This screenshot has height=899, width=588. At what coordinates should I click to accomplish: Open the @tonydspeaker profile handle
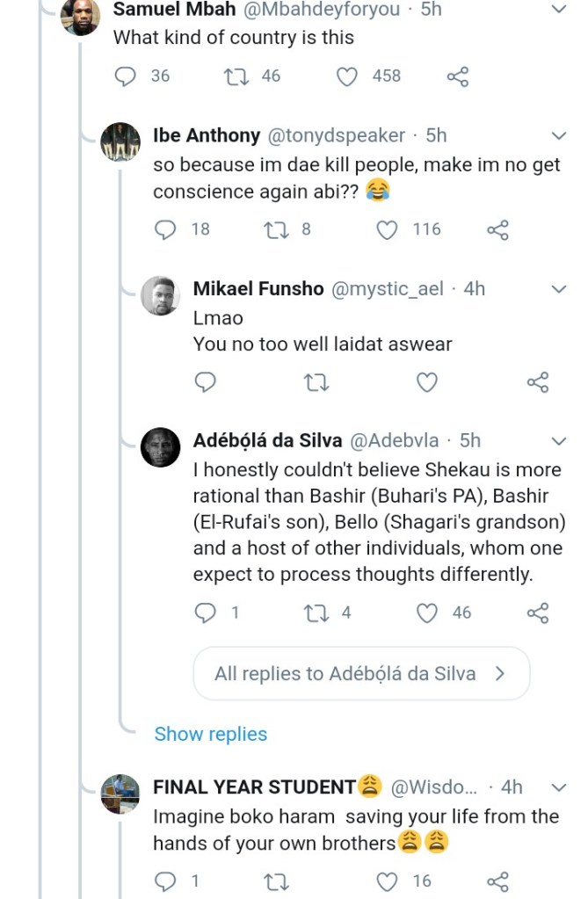pos(336,135)
